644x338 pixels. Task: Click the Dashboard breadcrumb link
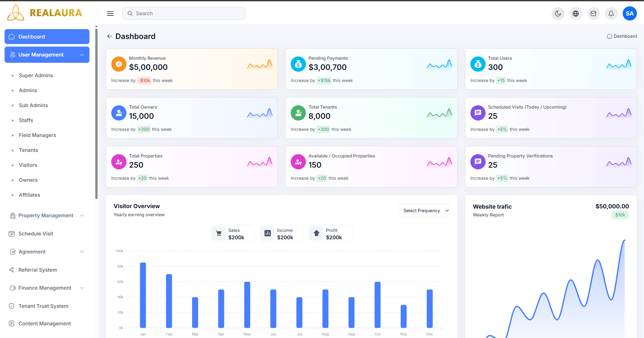pos(622,36)
